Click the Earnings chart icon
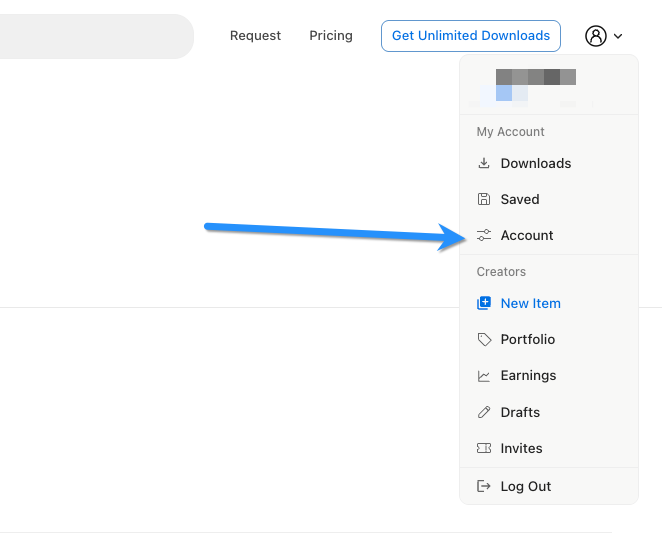The image size is (662, 549). tap(484, 376)
